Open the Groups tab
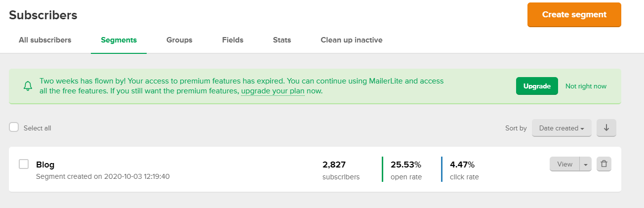 pos(179,40)
